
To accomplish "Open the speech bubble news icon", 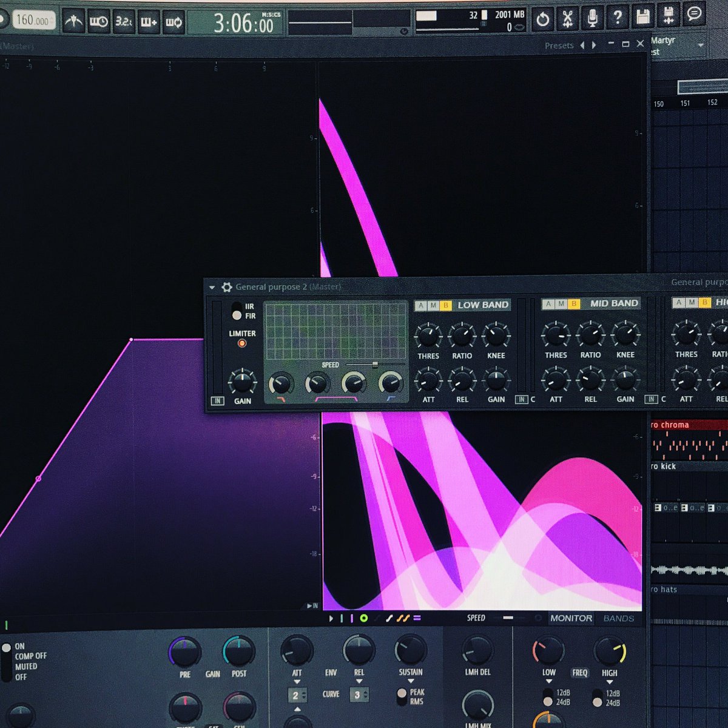I will (694, 14).
